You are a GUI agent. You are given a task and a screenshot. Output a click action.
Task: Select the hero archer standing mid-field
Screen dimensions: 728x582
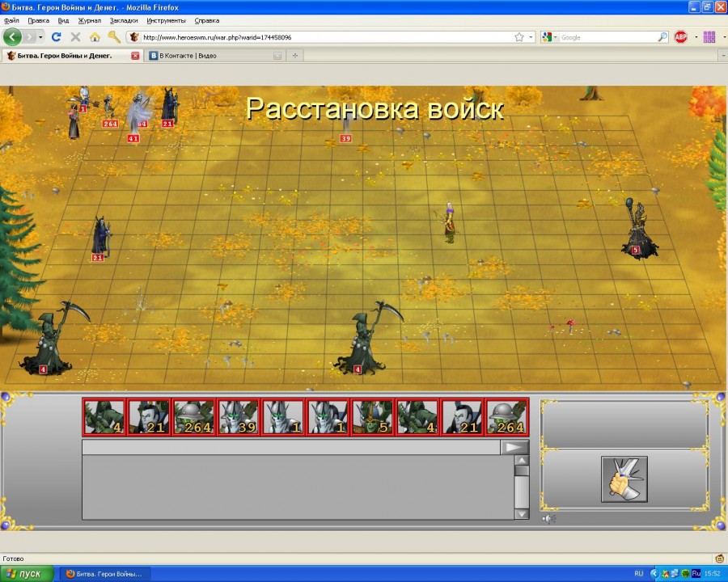449,224
